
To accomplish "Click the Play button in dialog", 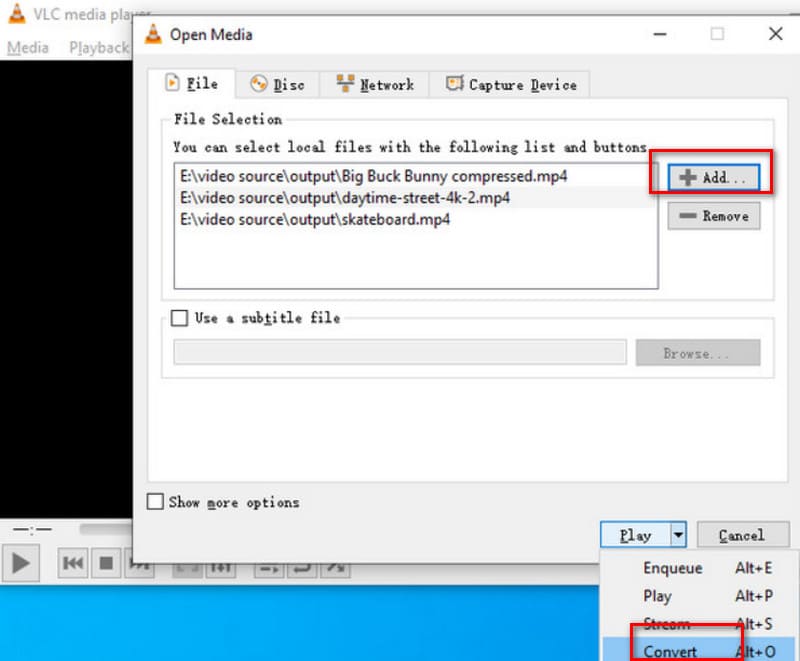I will 635,535.
